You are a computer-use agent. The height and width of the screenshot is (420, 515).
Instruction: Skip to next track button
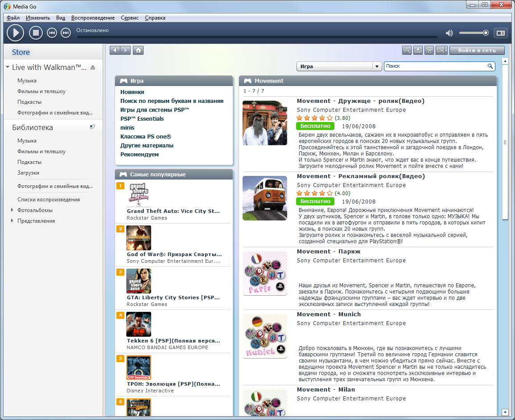66,33
